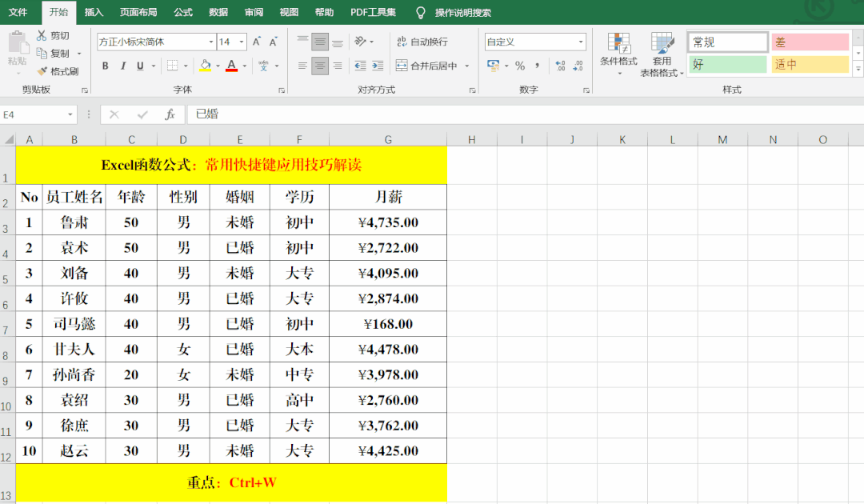
Task: Increase font size with the larger A icon
Action: [x=257, y=42]
